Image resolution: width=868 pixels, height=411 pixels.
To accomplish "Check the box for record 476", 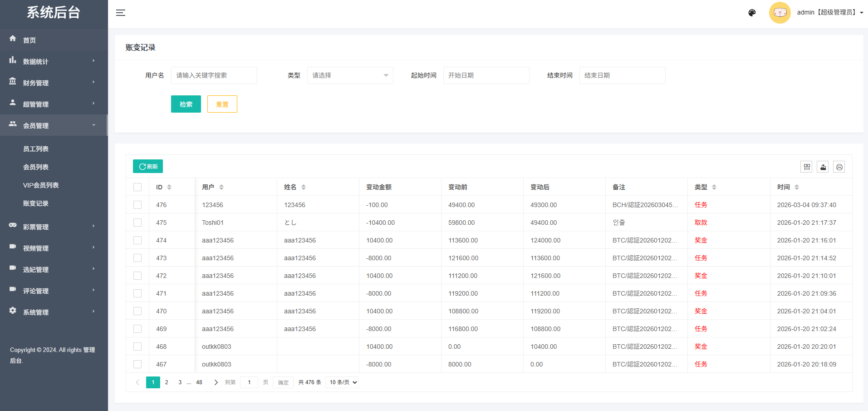I will 137,205.
